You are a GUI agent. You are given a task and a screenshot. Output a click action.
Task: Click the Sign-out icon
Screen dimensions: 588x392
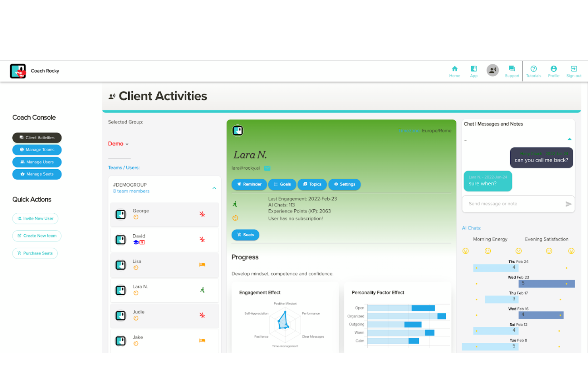[x=573, y=71]
